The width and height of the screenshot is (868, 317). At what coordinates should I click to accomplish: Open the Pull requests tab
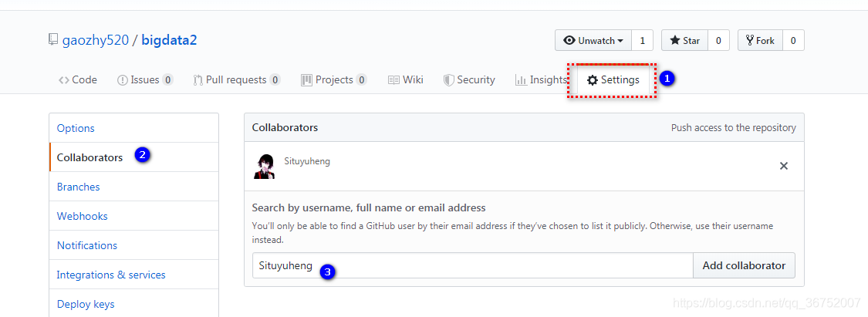[236, 79]
